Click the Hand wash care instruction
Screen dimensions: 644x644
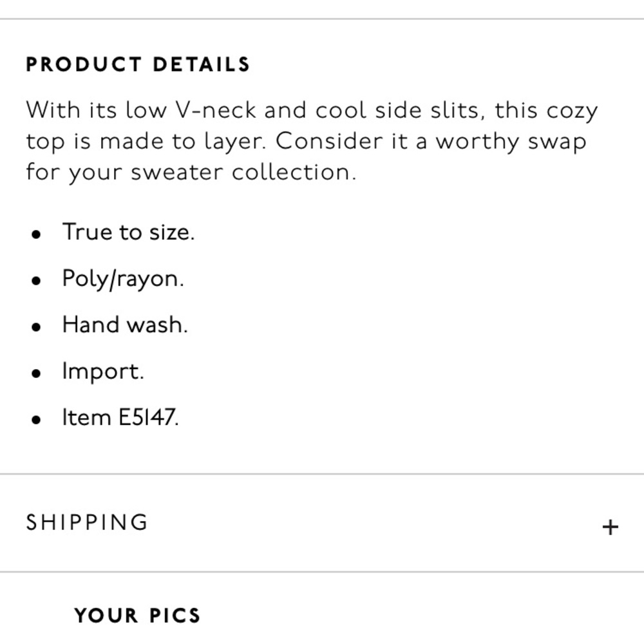coord(125,325)
